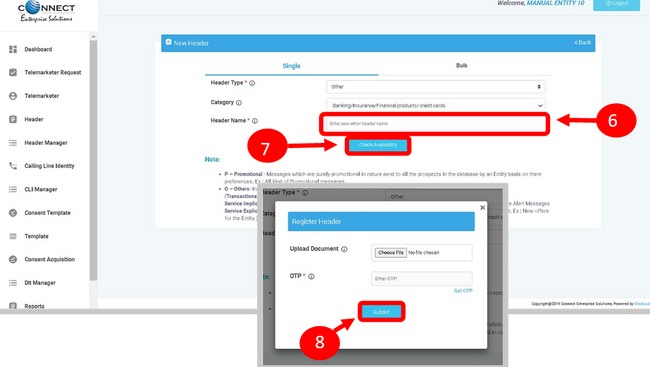The width and height of the screenshot is (650, 367).
Task: Click the info icon beside OTP label
Action: (x=311, y=276)
